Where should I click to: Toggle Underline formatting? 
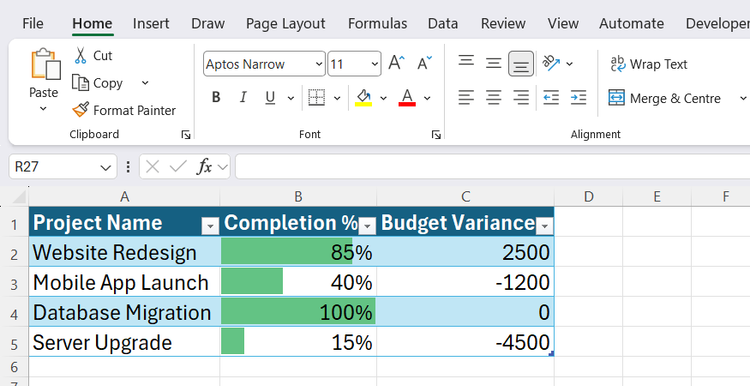coord(270,98)
